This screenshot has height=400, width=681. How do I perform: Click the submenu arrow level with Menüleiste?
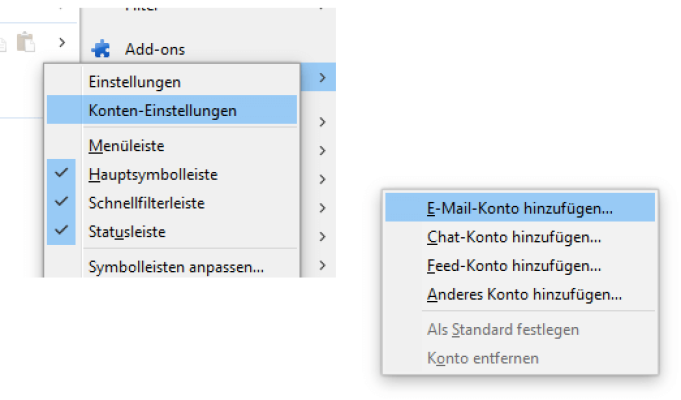coord(322,151)
